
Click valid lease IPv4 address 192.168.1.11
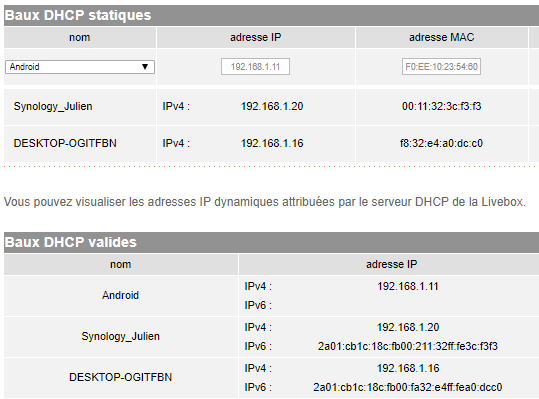point(408,286)
